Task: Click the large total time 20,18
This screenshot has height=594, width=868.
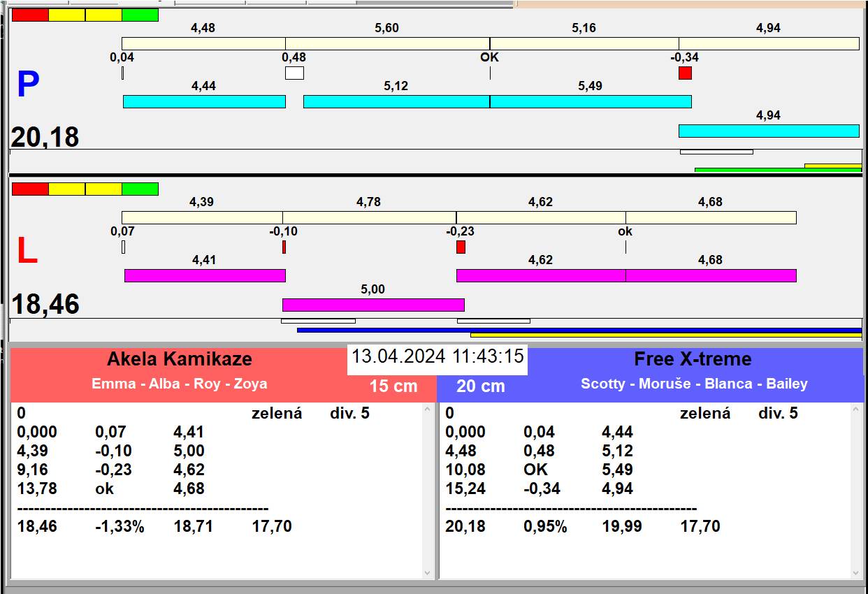Action: pos(45,137)
